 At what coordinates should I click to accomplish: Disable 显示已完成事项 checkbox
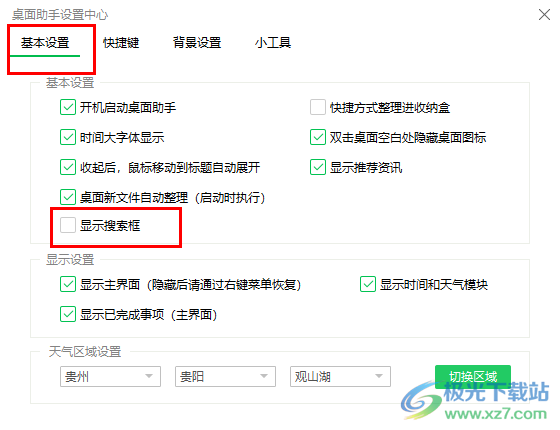coord(68,314)
